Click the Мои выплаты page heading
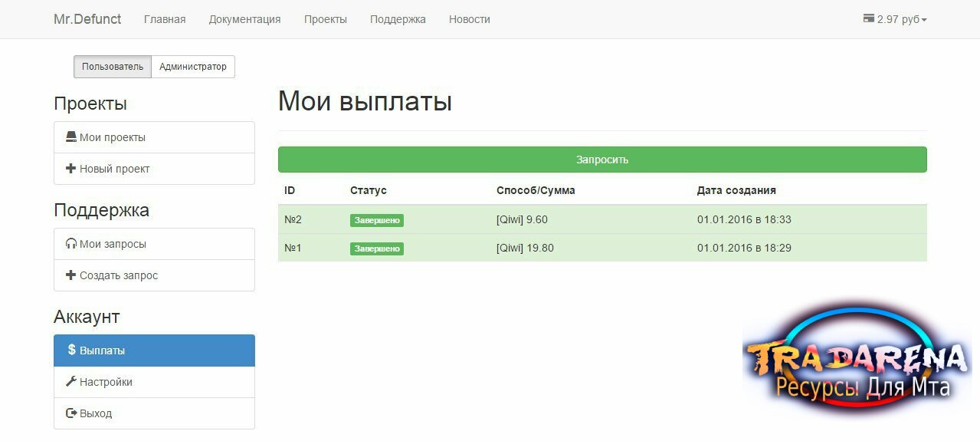This screenshot has height=441, width=980. [x=365, y=101]
